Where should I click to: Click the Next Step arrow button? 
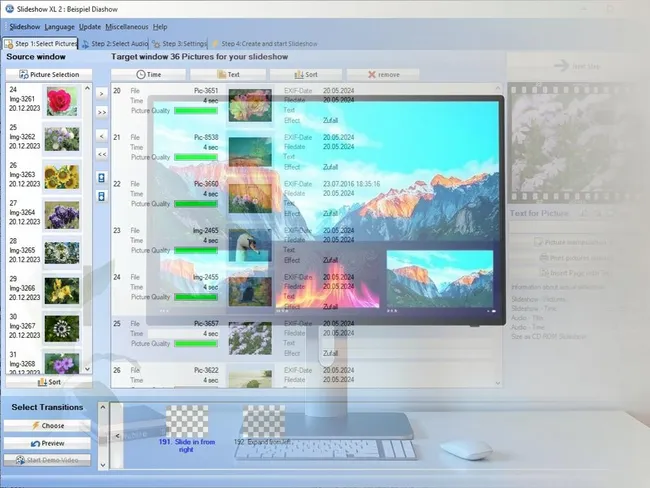(577, 66)
